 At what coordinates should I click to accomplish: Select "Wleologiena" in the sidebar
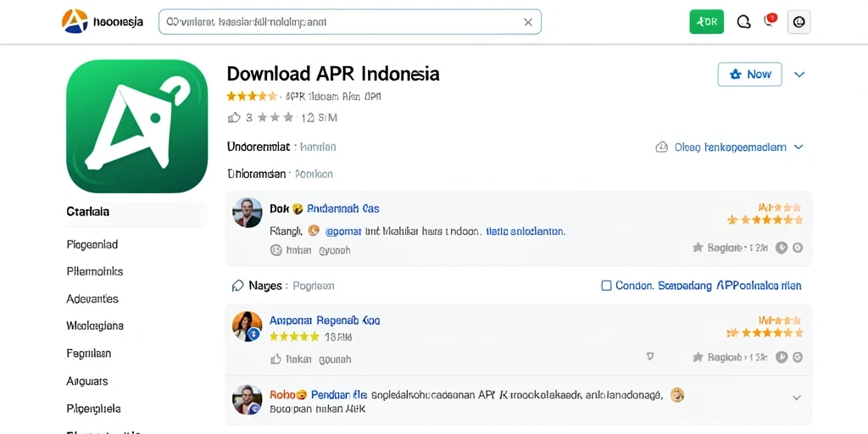[x=95, y=325]
